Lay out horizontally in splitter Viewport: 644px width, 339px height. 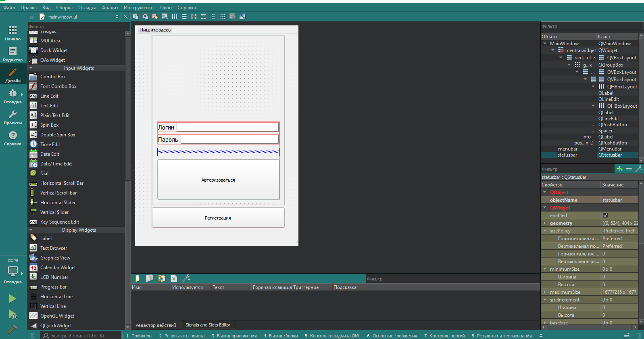point(194,17)
